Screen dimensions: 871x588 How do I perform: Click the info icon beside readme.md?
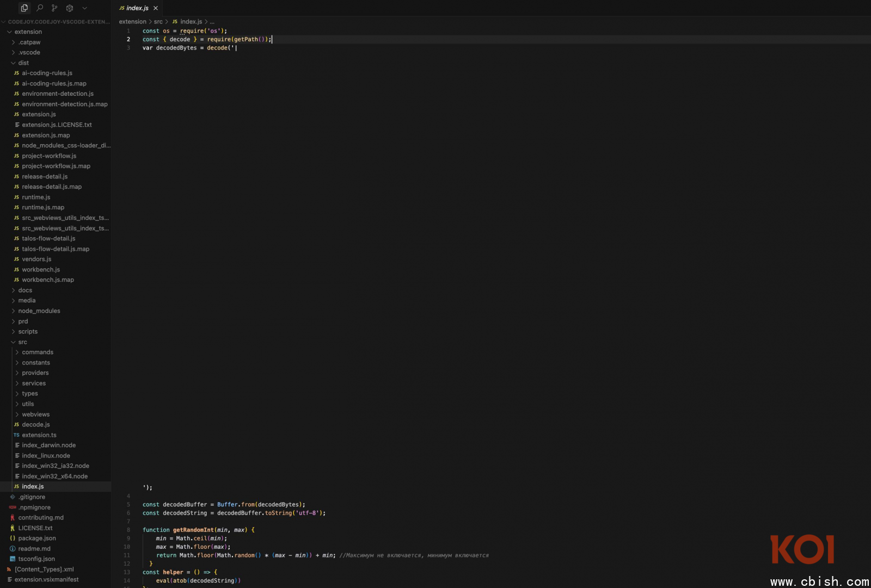click(13, 549)
